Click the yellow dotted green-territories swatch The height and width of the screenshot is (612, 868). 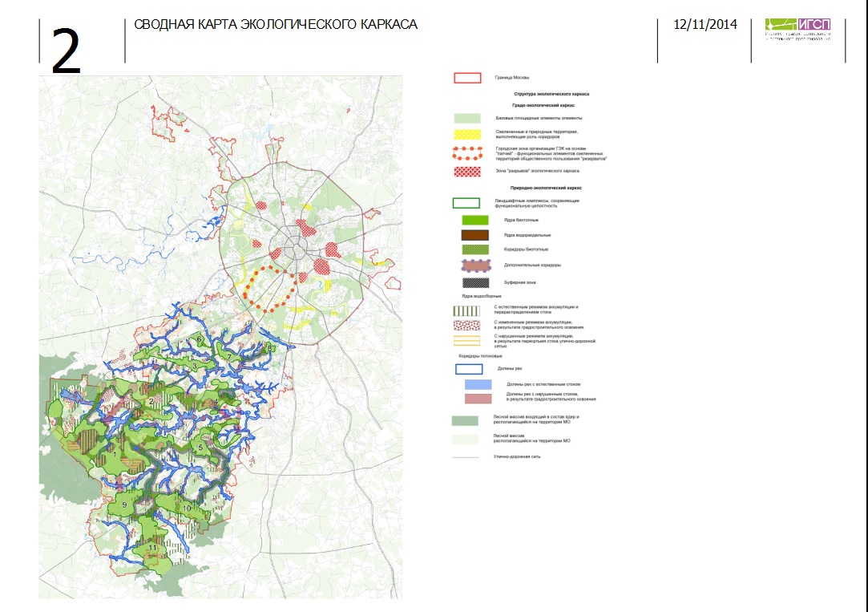point(467,134)
